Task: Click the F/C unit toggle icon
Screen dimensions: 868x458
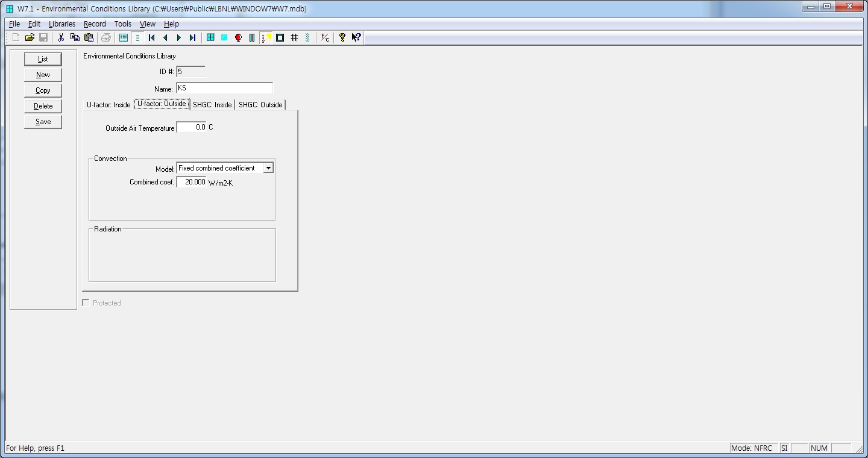Action: 325,37
